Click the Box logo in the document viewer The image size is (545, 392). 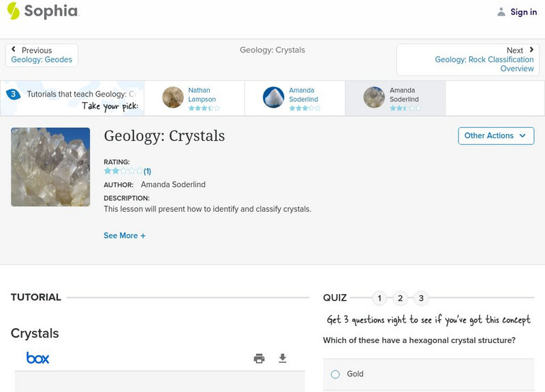pyautogui.click(x=37, y=358)
